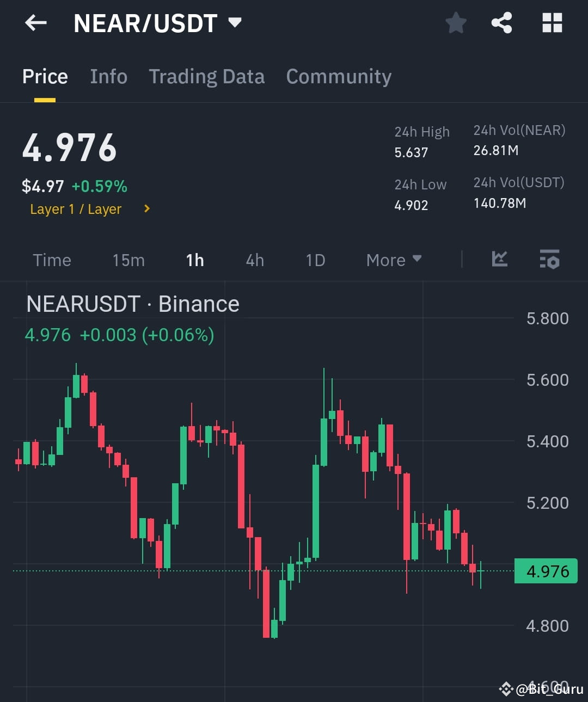Select the Time chart option

[52, 260]
